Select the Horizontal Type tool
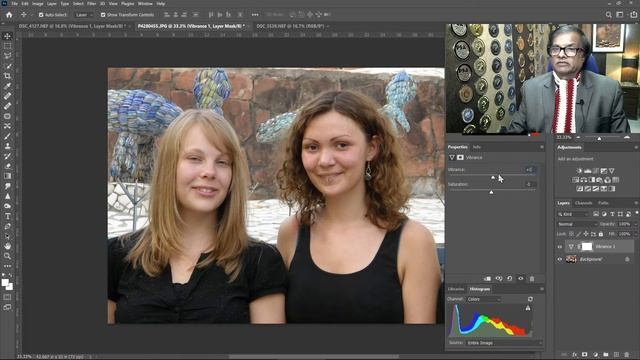Viewport: 640px width, 360px height. point(7,216)
